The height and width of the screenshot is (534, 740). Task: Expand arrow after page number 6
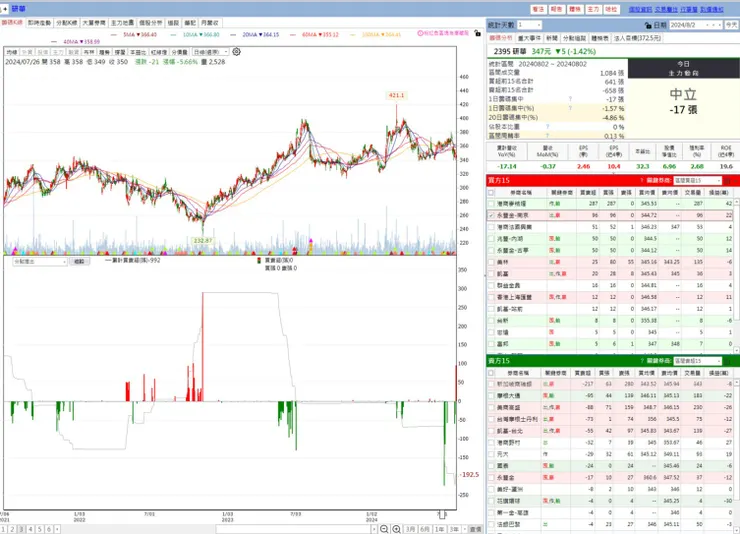click(x=57, y=529)
